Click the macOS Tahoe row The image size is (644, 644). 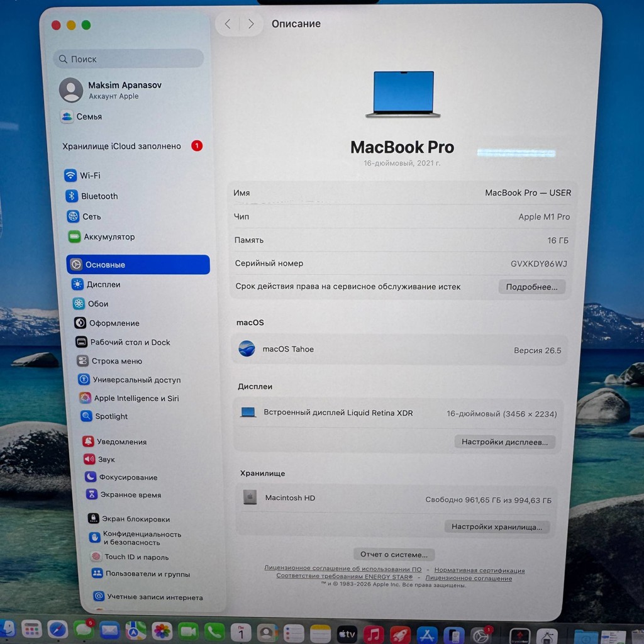[x=399, y=349]
